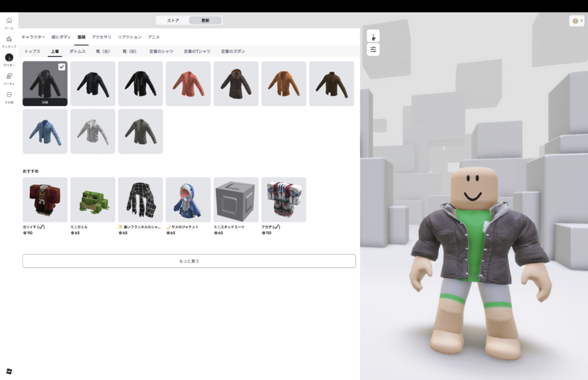Open the ボトムス subcategory tab
The image size is (588, 380).
tap(78, 52)
